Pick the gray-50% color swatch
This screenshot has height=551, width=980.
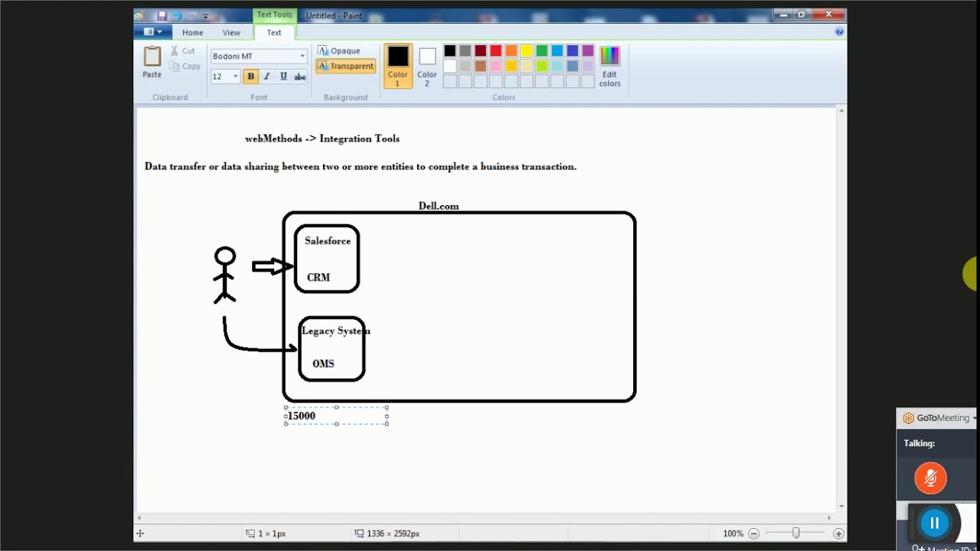pos(465,51)
